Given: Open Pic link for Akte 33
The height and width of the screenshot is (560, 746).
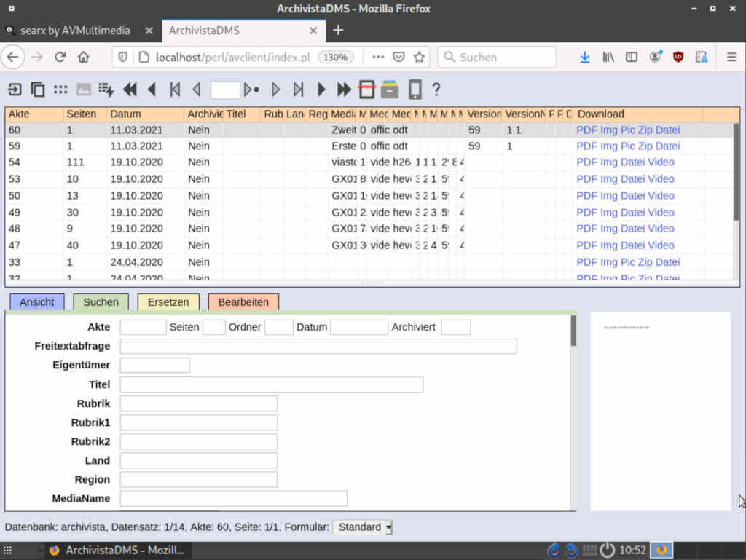Looking at the screenshot, I should (628, 262).
